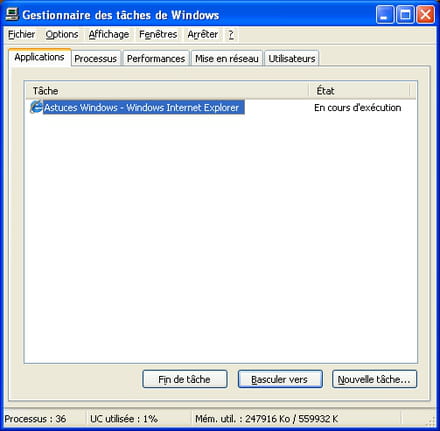Click the Task Manager title bar icon
This screenshot has height=431, width=440.
pos(12,14)
